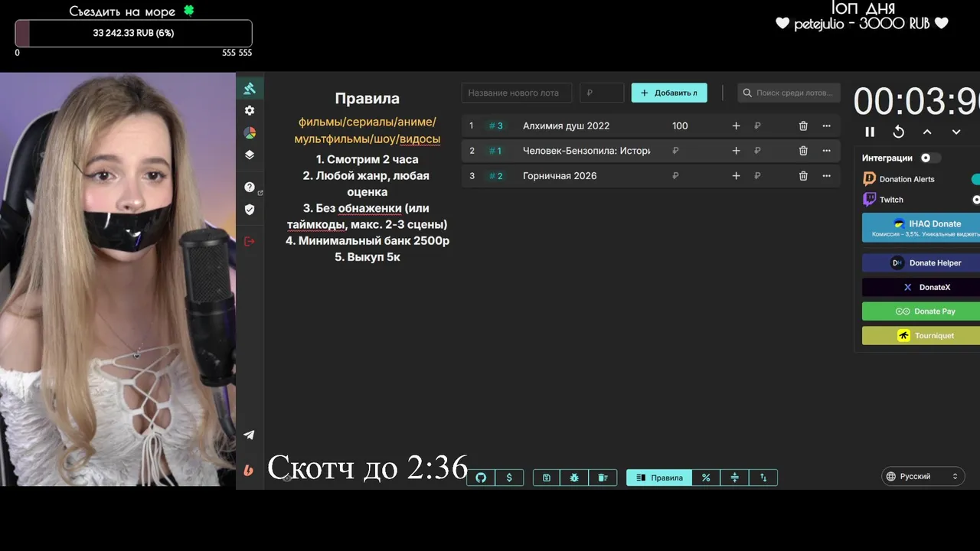Click the add-extra ruble field of Горничная 2026

pyautogui.click(x=769, y=176)
